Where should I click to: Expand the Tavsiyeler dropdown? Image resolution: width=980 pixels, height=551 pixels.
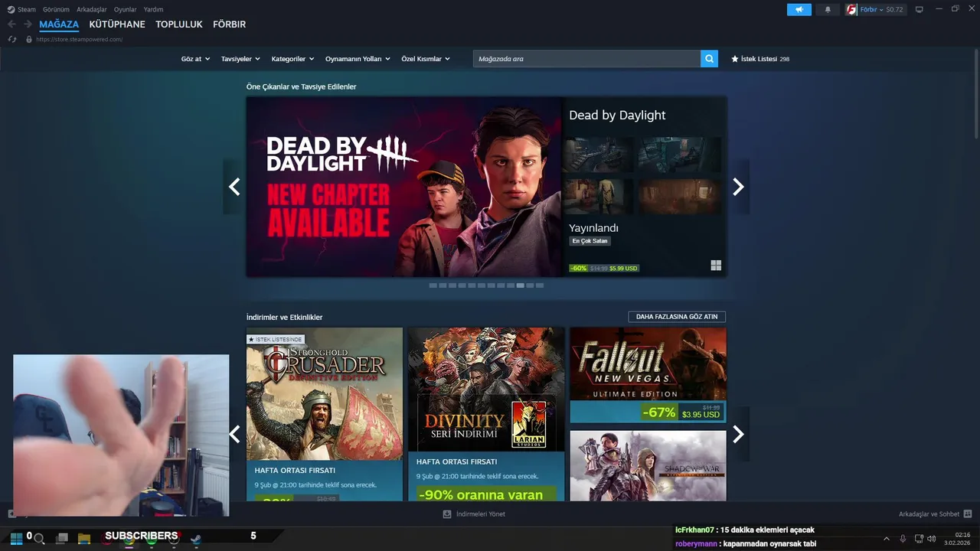(240, 59)
